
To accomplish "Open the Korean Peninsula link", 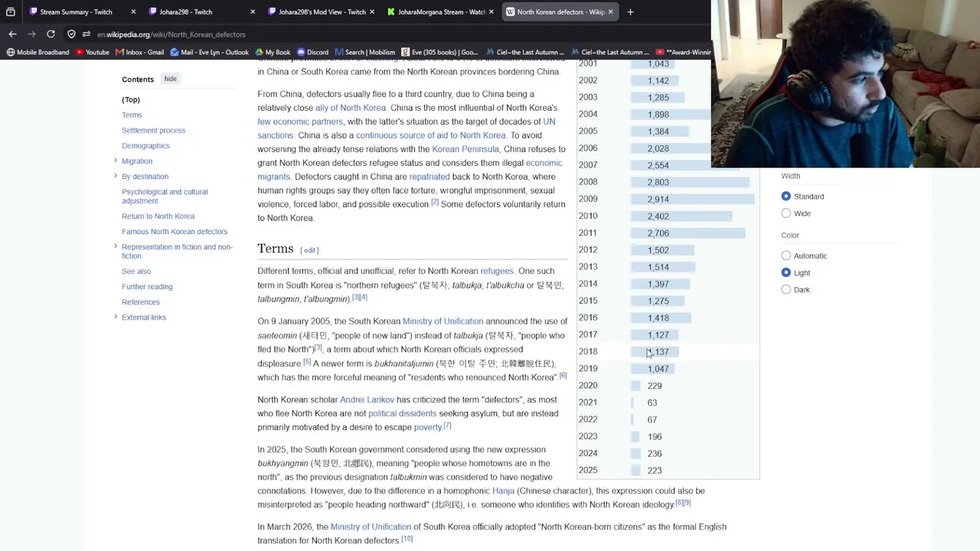I will (465, 149).
